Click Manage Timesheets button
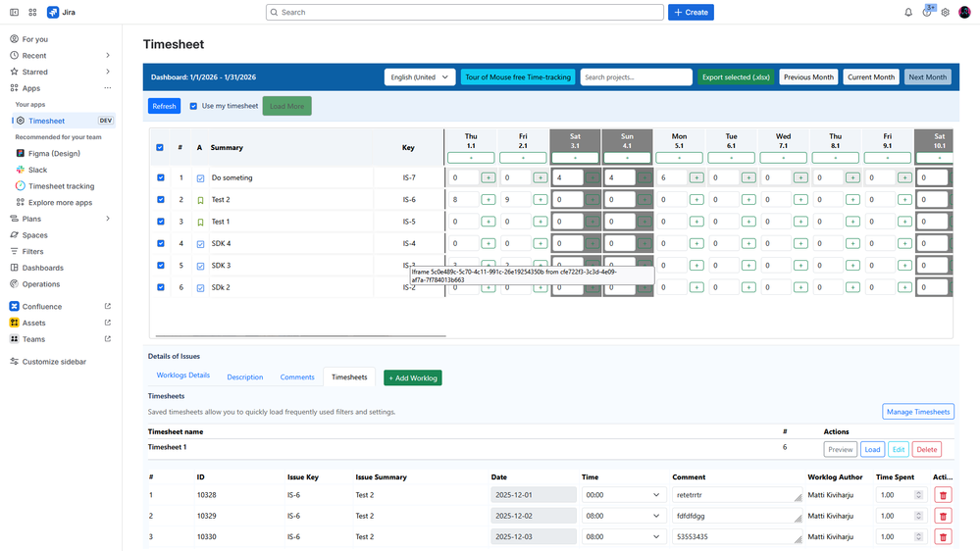980x551 pixels. 918,412
